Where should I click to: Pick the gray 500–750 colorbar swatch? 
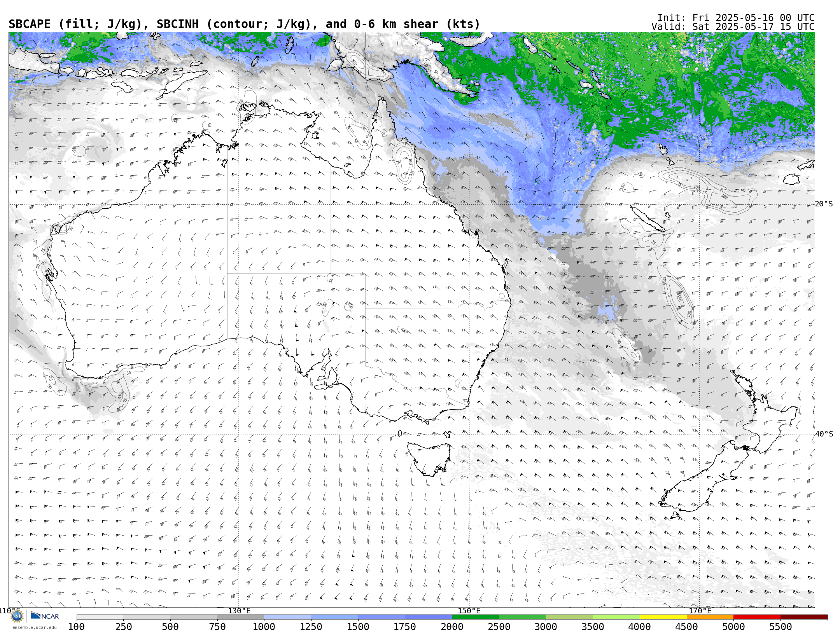tap(194, 617)
